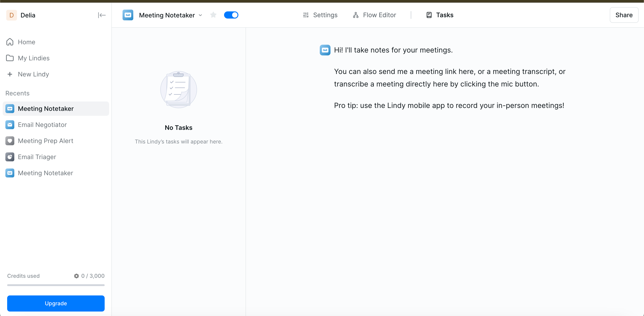Select the Tasks tab
This screenshot has height=316, width=644.
[x=440, y=15]
